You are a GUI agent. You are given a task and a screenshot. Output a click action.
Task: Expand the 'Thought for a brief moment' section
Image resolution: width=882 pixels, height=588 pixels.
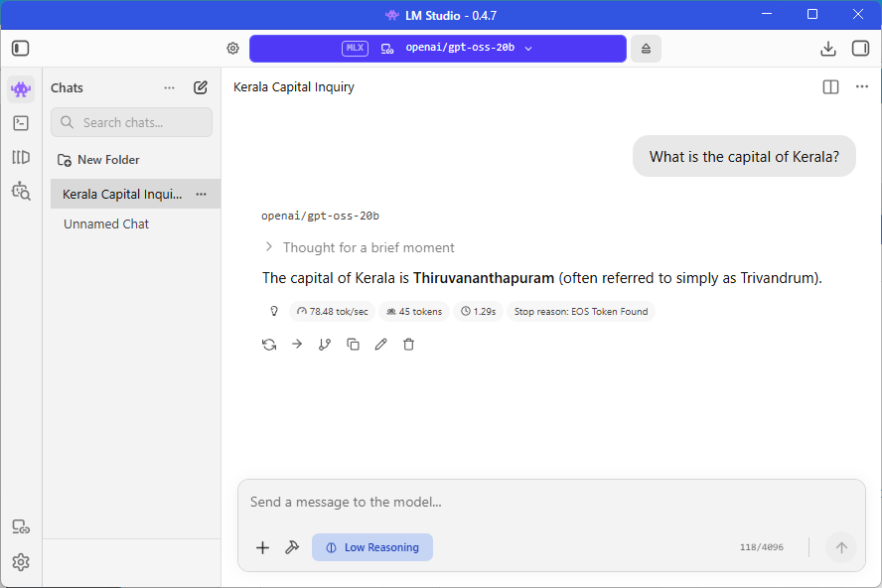coord(359,247)
